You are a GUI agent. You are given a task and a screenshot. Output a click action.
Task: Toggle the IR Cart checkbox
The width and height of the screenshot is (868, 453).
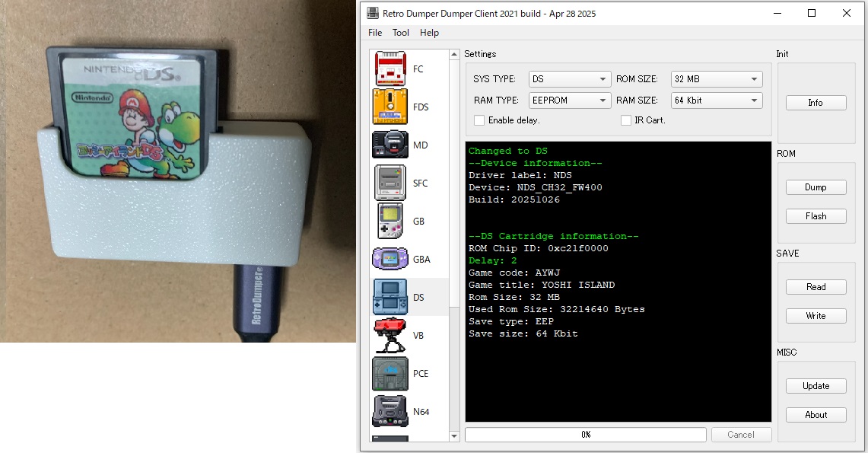point(626,120)
